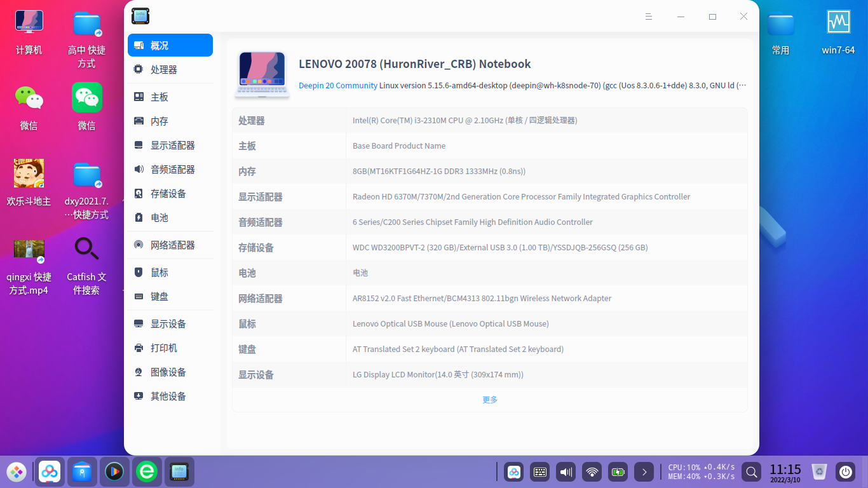Viewport: 868px width, 488px height.
Task: Open the hamburger menu in the title bar
Action: tap(649, 17)
